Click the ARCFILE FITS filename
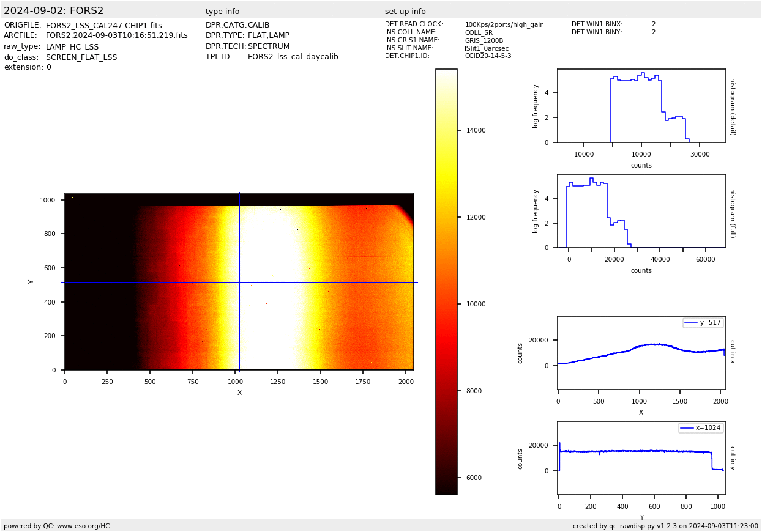The height and width of the screenshot is (532, 762). [x=116, y=36]
